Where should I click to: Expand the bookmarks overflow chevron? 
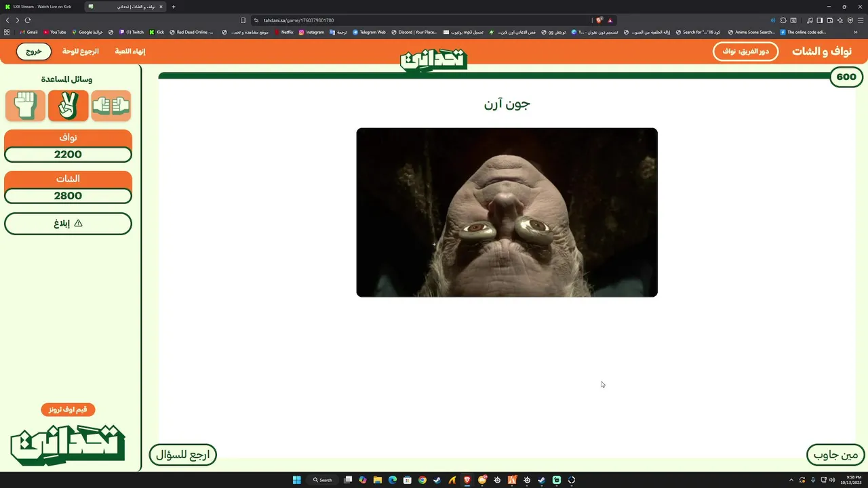coord(856,32)
